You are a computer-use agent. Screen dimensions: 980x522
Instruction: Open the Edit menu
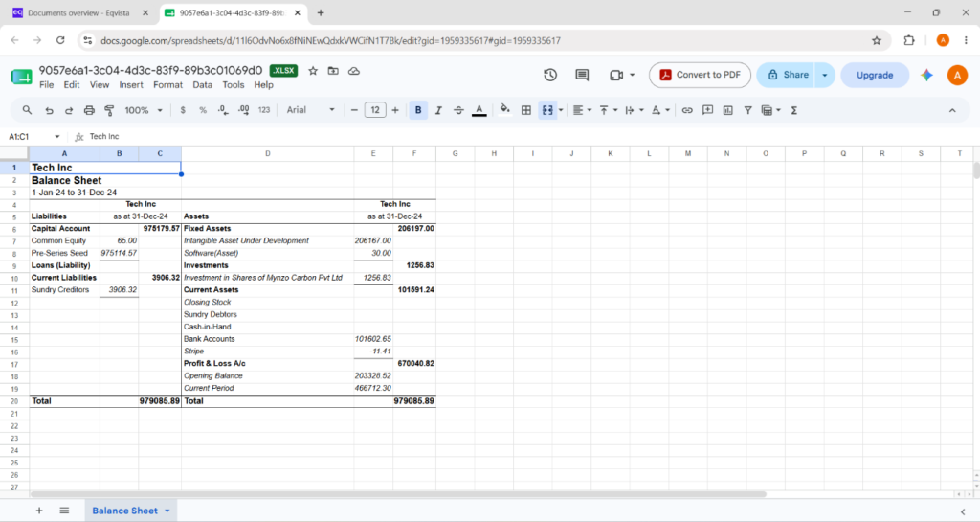point(71,85)
